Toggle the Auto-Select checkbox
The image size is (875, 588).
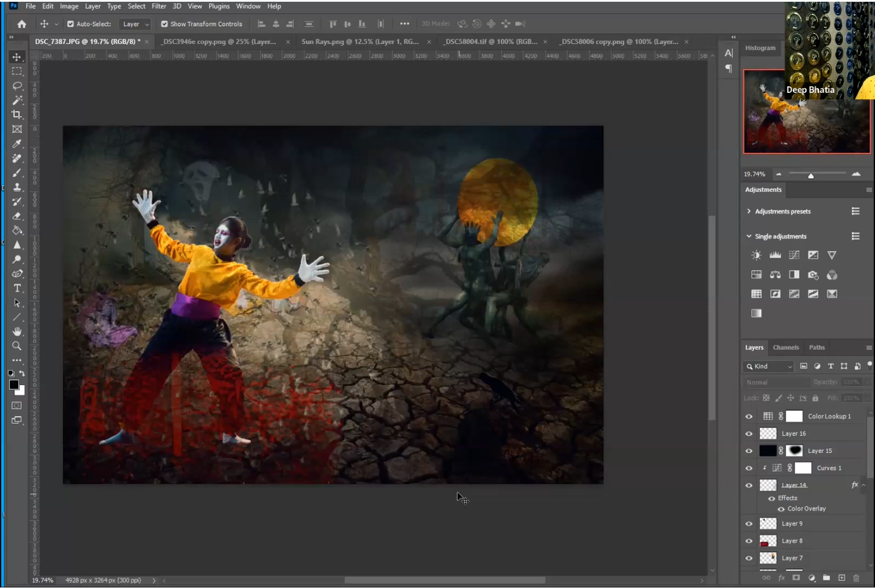[70, 24]
